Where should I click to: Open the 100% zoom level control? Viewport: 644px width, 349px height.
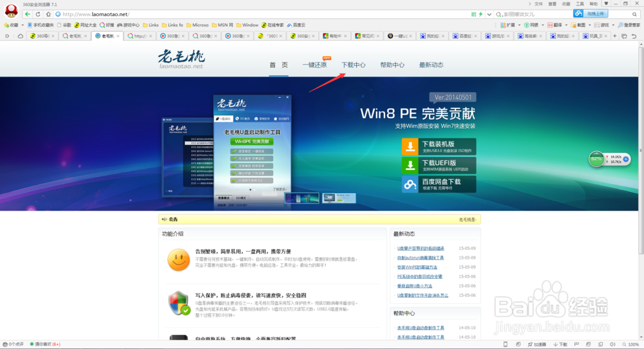click(x=630, y=344)
